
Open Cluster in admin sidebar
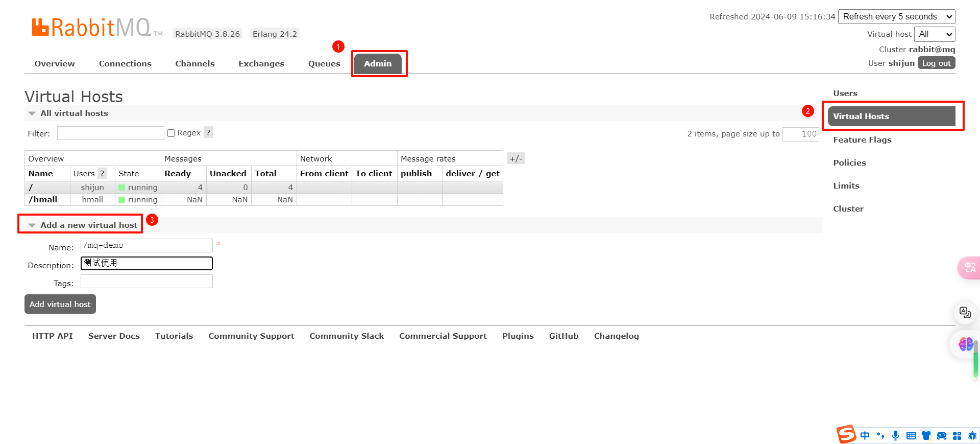click(848, 208)
